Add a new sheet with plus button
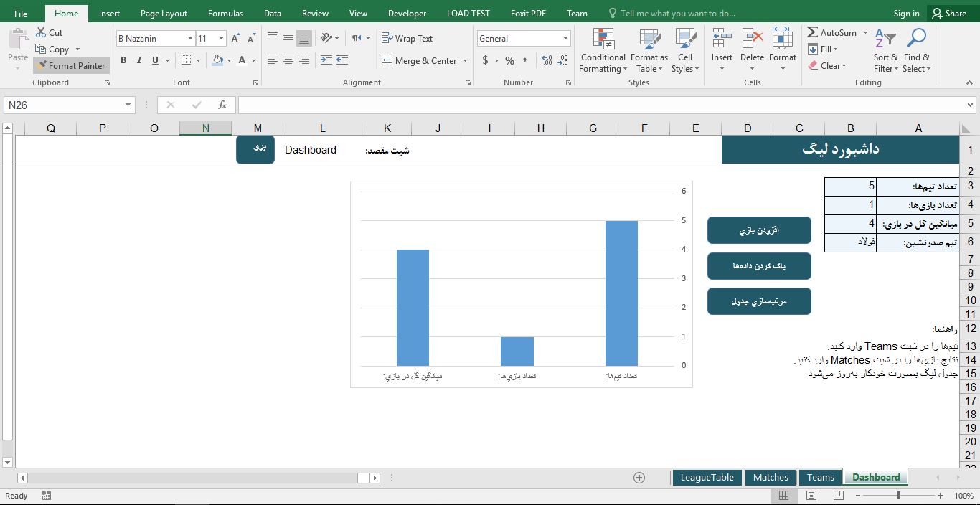Screen dimensions: 980x505 tap(639, 478)
